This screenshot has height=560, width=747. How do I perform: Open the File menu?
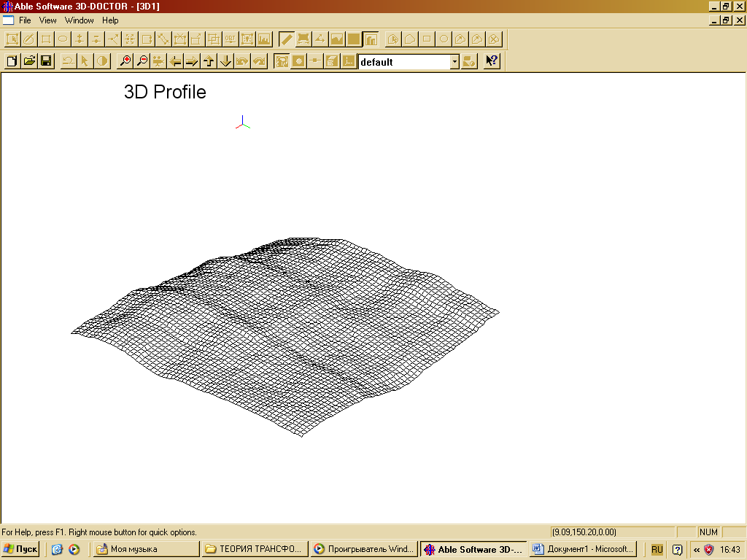(x=25, y=20)
